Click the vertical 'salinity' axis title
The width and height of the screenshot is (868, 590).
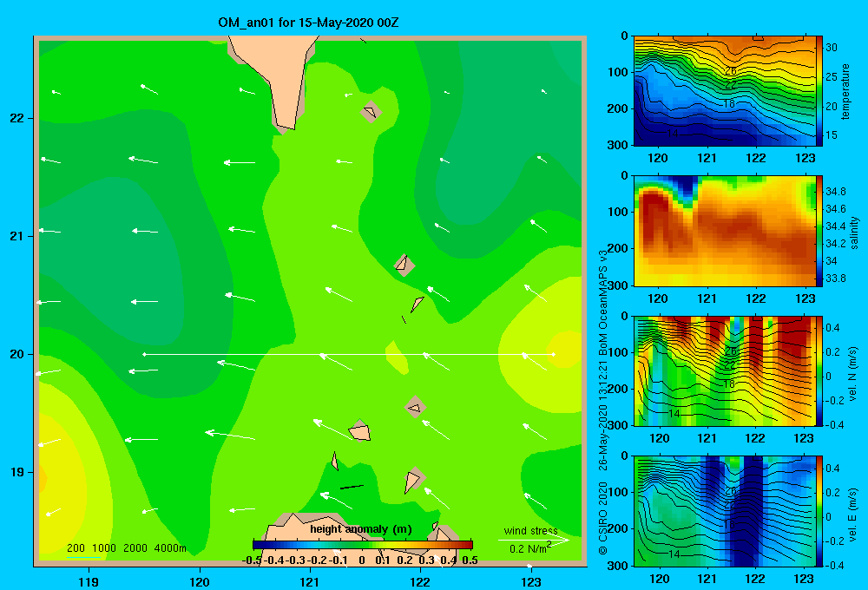[x=854, y=233]
